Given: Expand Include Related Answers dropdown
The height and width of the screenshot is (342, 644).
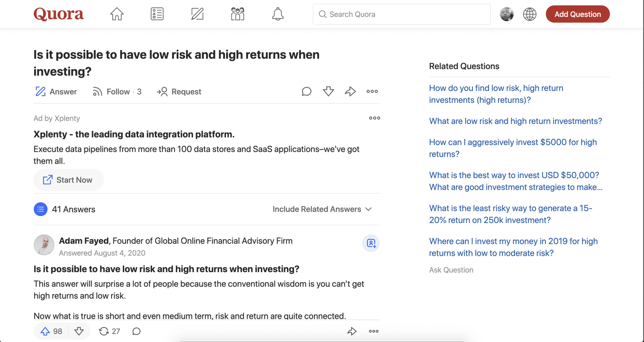Looking at the screenshot, I should coord(322,209).
